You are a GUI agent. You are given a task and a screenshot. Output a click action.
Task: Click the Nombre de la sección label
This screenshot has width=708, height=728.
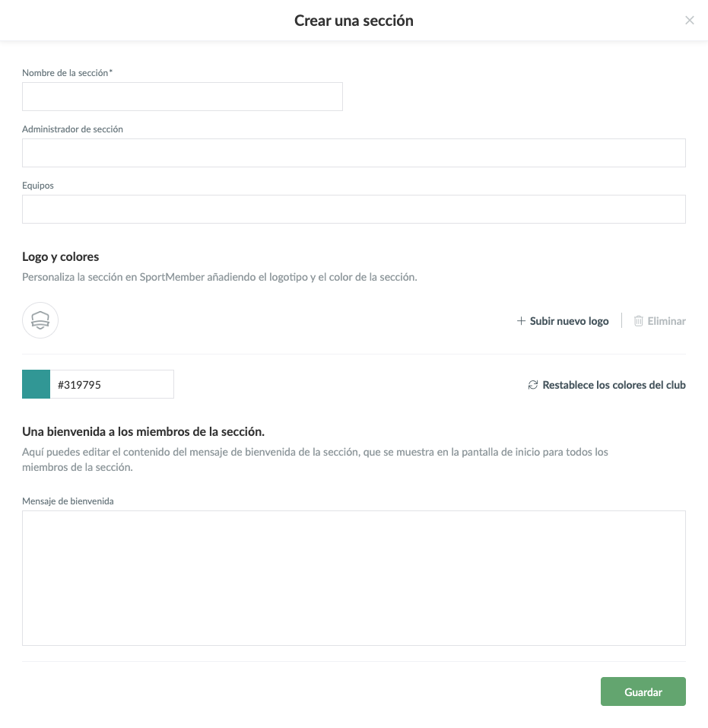(67, 73)
